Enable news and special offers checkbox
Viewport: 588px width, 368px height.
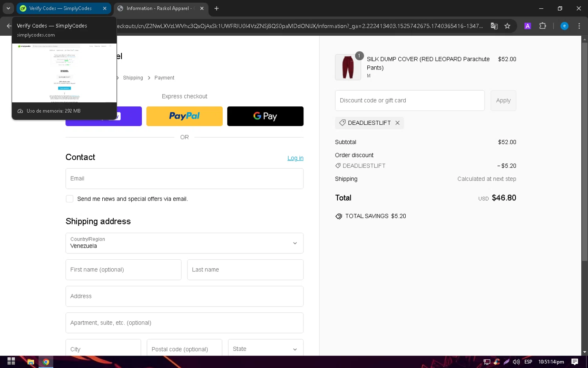pos(70,199)
